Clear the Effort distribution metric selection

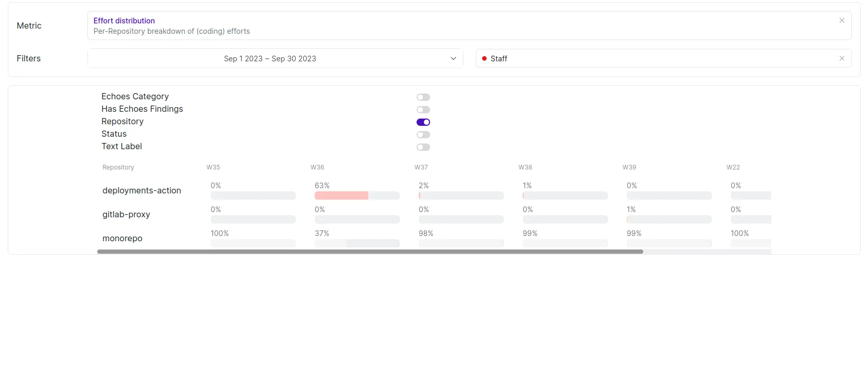click(841, 21)
